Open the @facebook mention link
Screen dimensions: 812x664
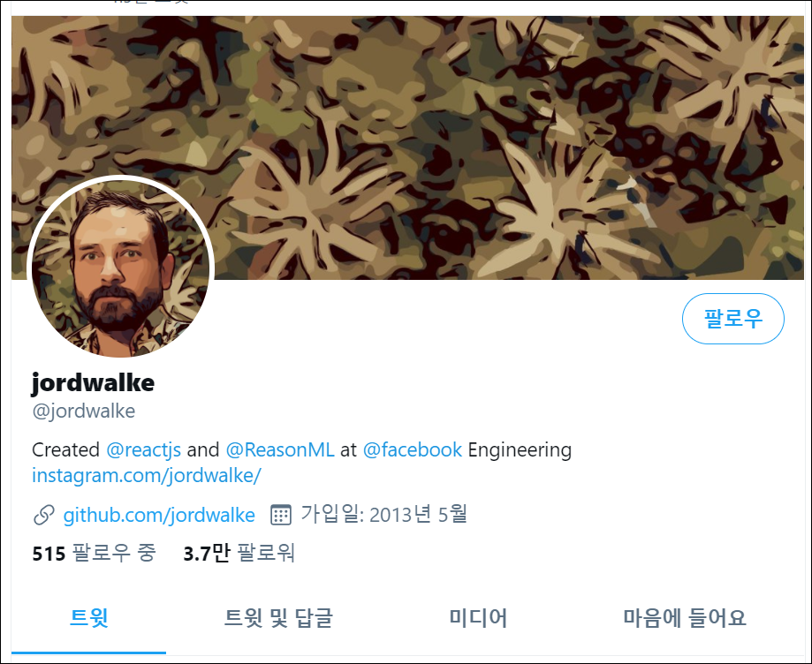413,449
